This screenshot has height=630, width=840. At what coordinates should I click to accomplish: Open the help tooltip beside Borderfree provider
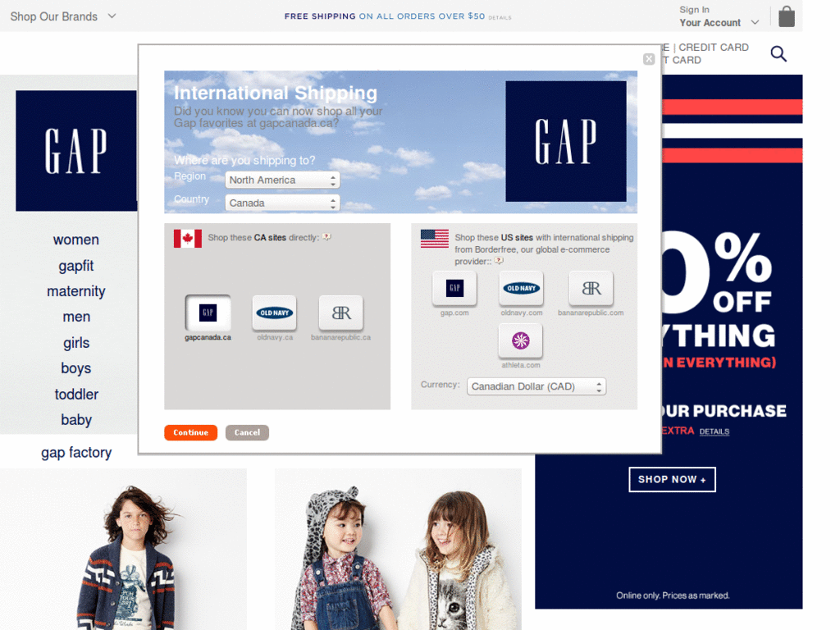[x=499, y=261]
